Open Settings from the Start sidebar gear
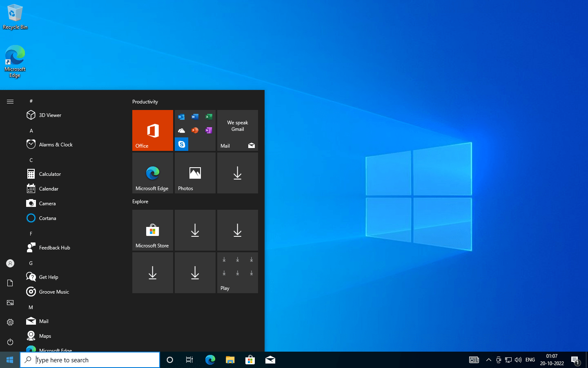 [x=10, y=322]
